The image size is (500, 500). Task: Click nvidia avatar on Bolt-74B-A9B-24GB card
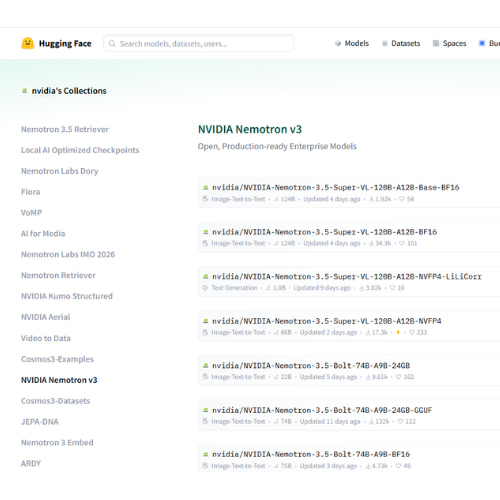pos(206,366)
